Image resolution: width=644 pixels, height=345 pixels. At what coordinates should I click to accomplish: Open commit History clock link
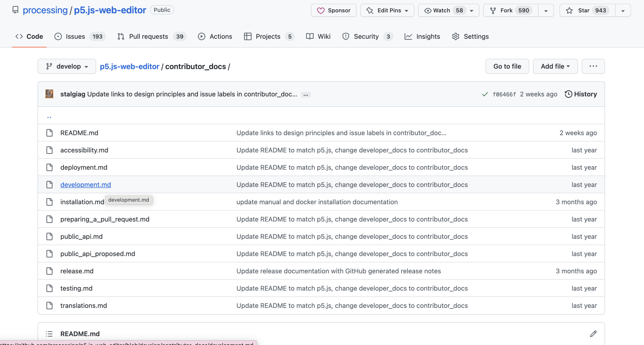pos(581,94)
